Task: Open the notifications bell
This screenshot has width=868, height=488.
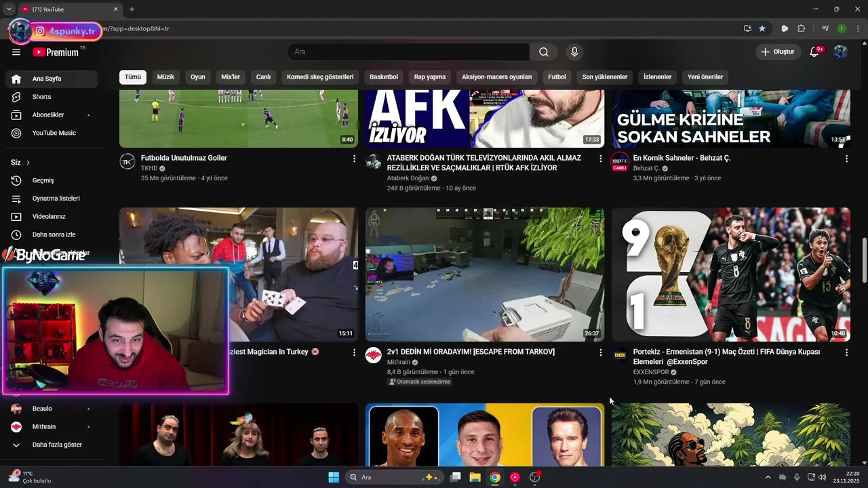Action: [x=815, y=52]
